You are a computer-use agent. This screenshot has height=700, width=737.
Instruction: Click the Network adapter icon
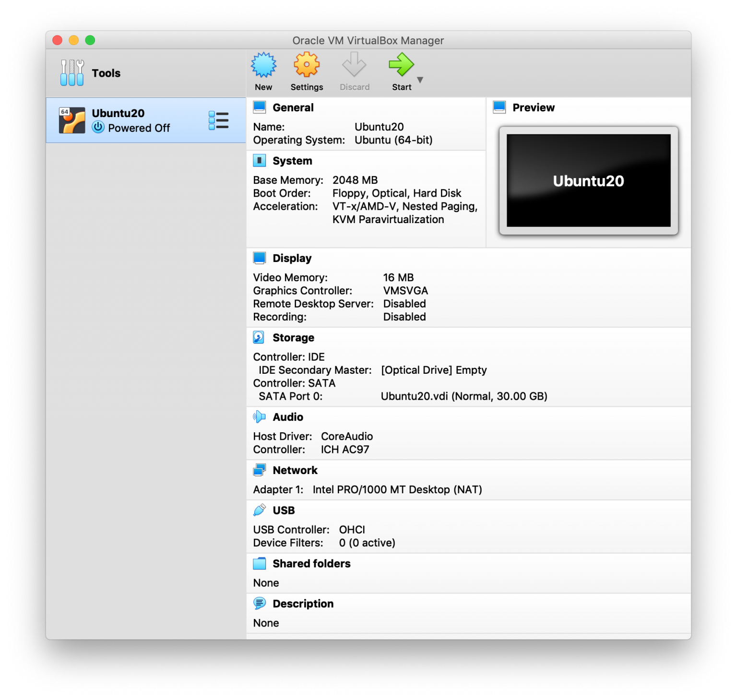pyautogui.click(x=260, y=470)
